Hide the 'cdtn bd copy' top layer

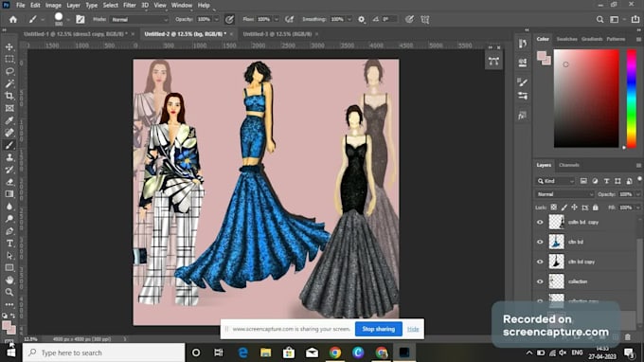pos(540,223)
